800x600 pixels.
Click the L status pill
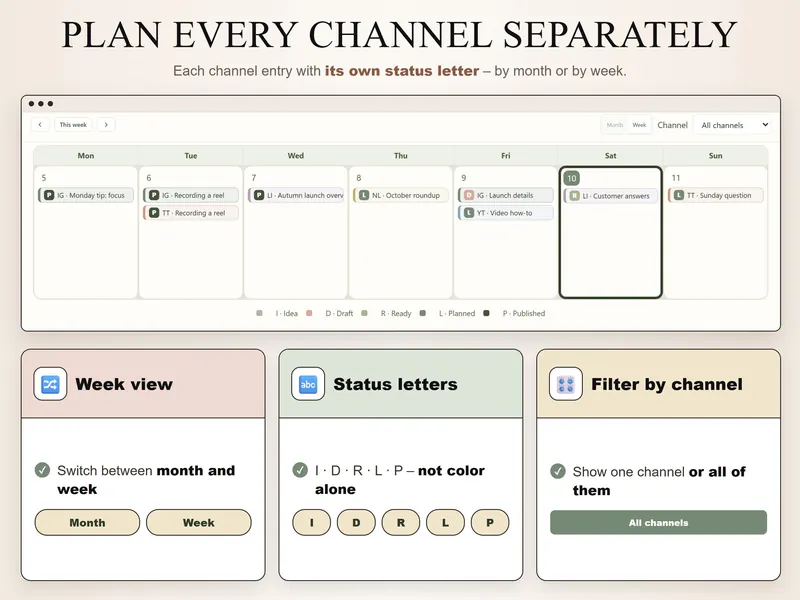(445, 522)
